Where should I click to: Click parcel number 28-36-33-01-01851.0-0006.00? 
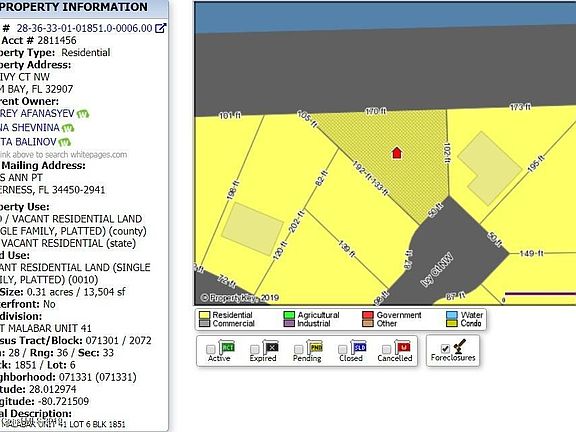coord(84,28)
